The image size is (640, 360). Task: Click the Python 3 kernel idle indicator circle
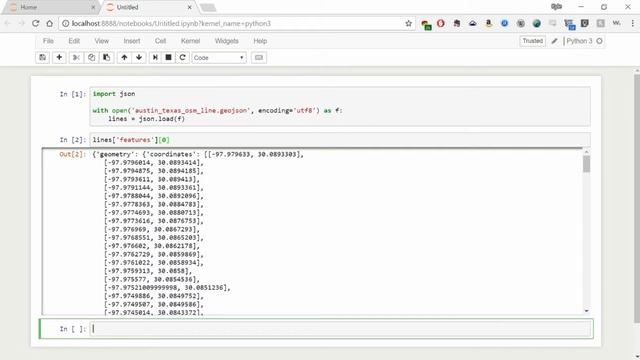[x=599, y=41]
